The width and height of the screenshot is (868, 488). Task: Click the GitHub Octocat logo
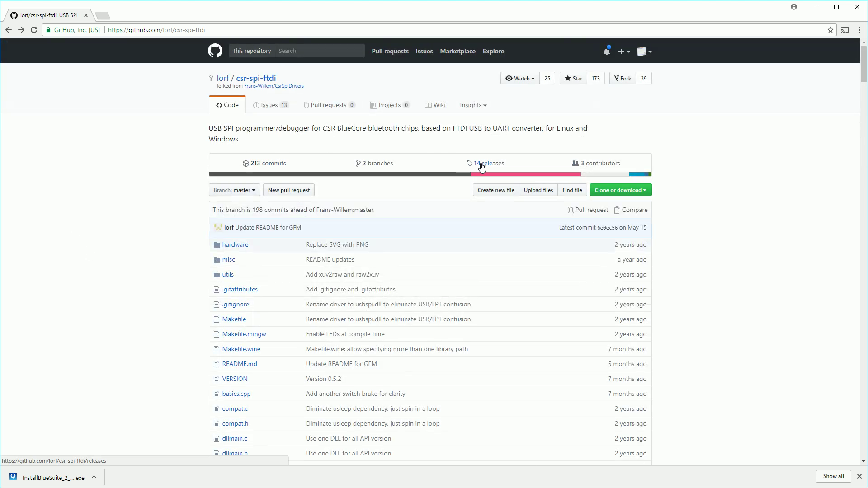215,51
